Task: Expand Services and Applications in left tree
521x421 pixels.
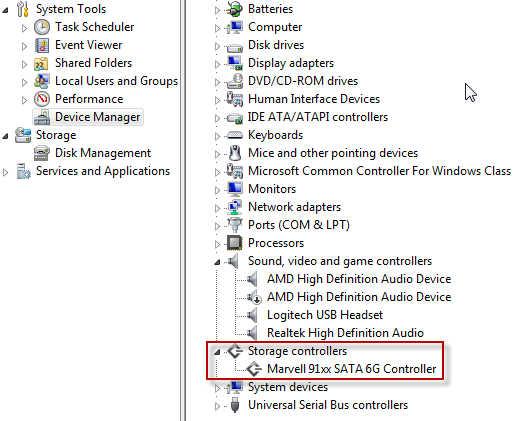Action: pyautogui.click(x=5, y=172)
